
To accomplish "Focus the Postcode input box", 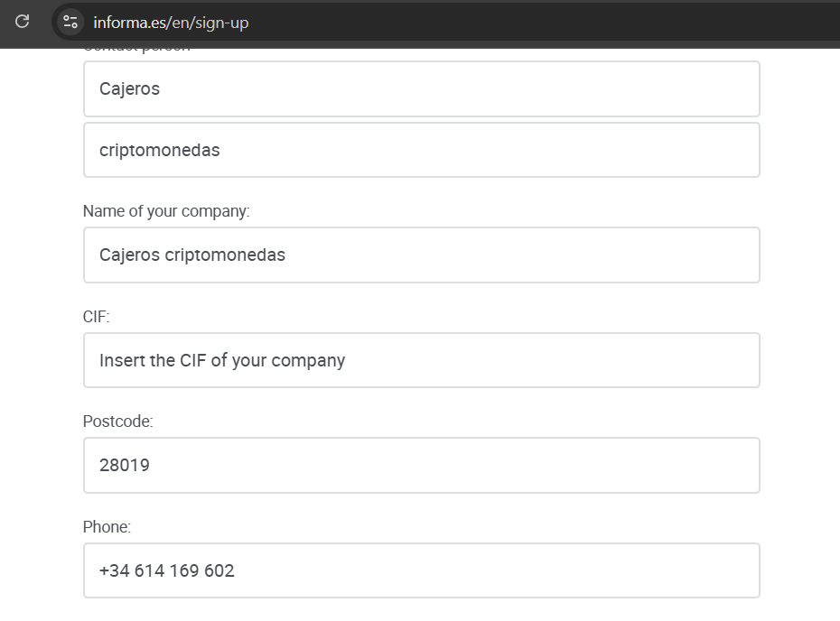I will point(422,465).
